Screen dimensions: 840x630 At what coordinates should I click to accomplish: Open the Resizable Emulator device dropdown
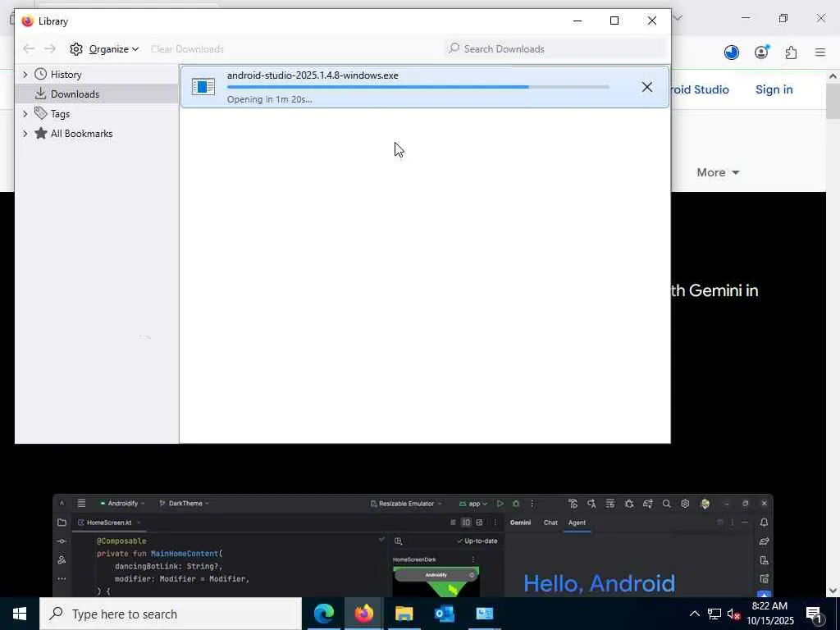click(406, 504)
